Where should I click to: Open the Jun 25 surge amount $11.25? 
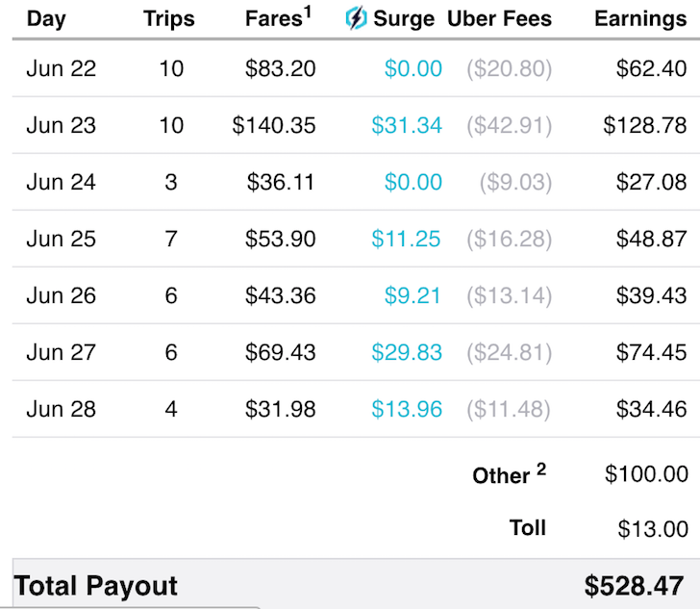[x=406, y=239]
